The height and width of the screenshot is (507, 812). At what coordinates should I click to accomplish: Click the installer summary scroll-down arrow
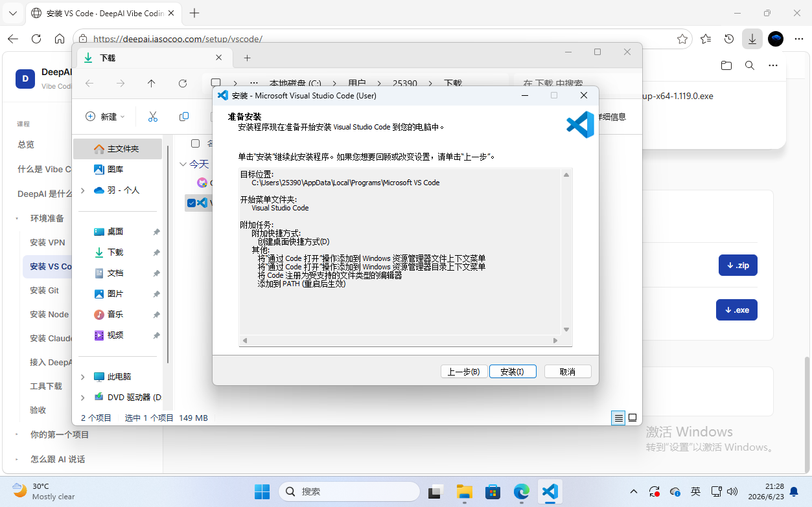[566, 330]
